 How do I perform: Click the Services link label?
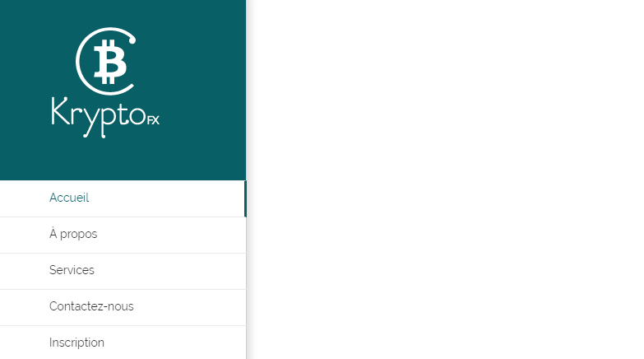tap(72, 270)
